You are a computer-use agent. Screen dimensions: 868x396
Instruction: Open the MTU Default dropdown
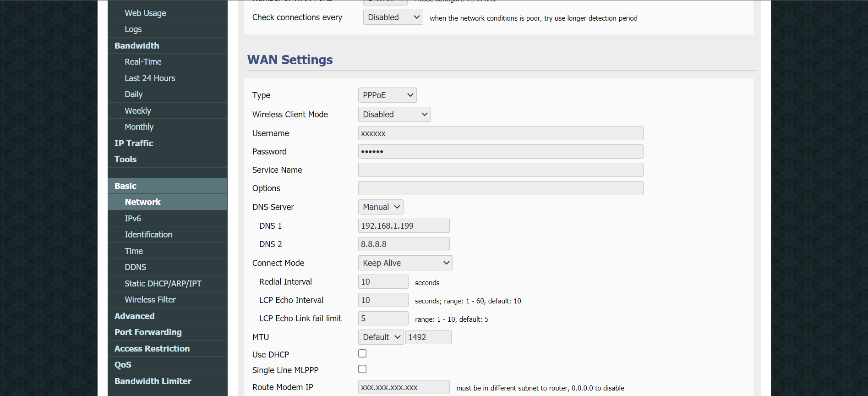tap(381, 337)
